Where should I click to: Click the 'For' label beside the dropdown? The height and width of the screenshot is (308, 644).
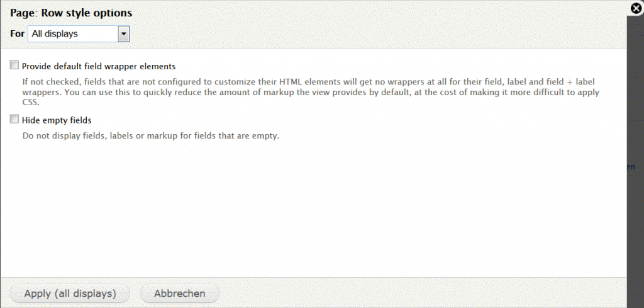click(x=17, y=34)
